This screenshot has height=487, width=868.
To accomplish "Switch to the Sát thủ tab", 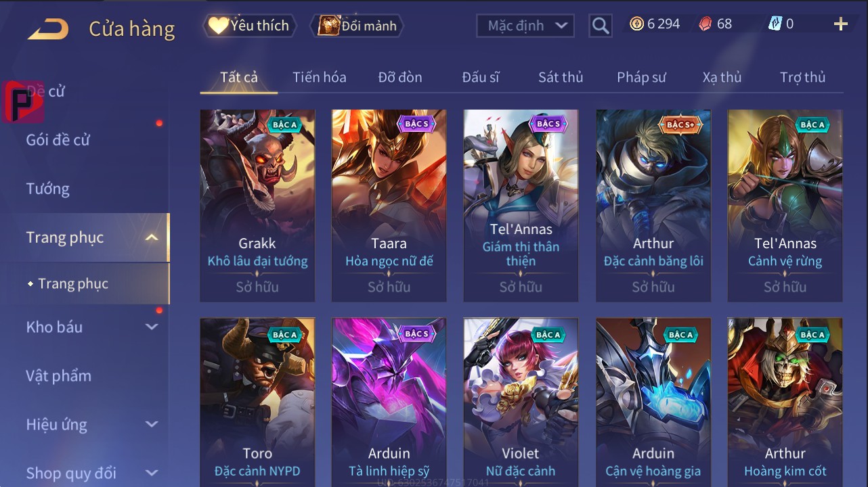I will coord(561,77).
